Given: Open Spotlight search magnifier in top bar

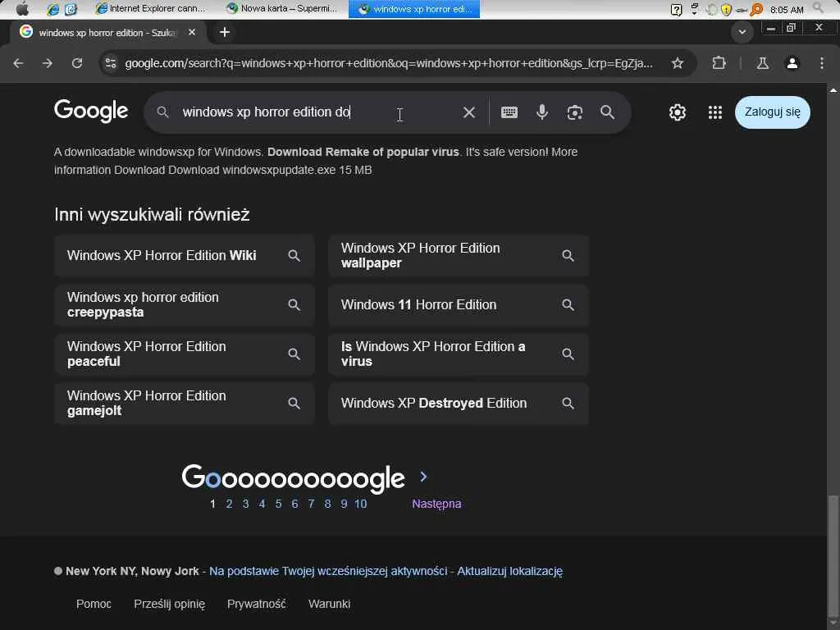Looking at the screenshot, I should click(818, 8).
